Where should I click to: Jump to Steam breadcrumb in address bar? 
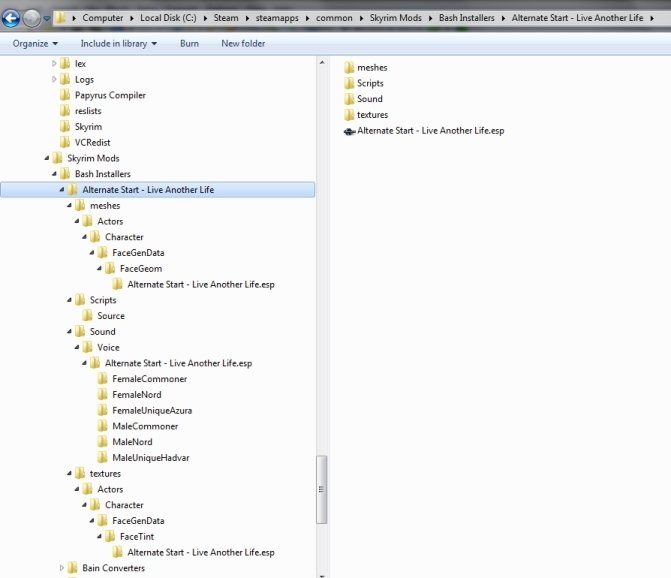[x=226, y=18]
